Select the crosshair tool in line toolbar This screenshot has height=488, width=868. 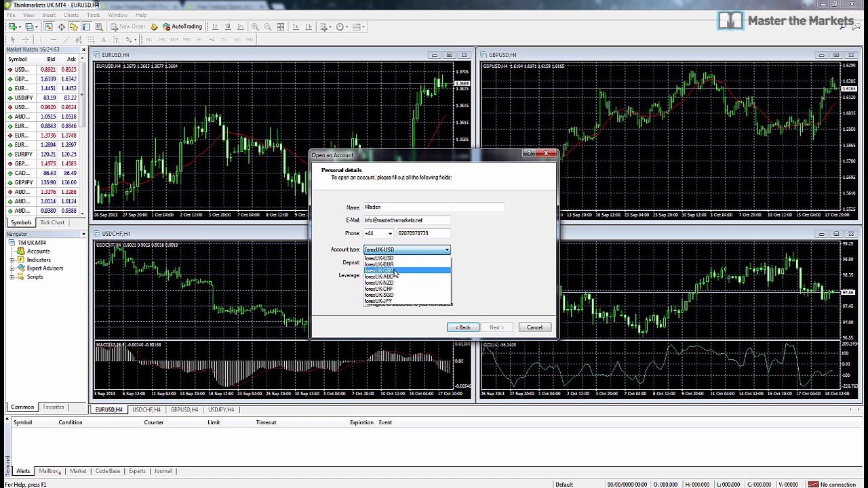pos(26,40)
